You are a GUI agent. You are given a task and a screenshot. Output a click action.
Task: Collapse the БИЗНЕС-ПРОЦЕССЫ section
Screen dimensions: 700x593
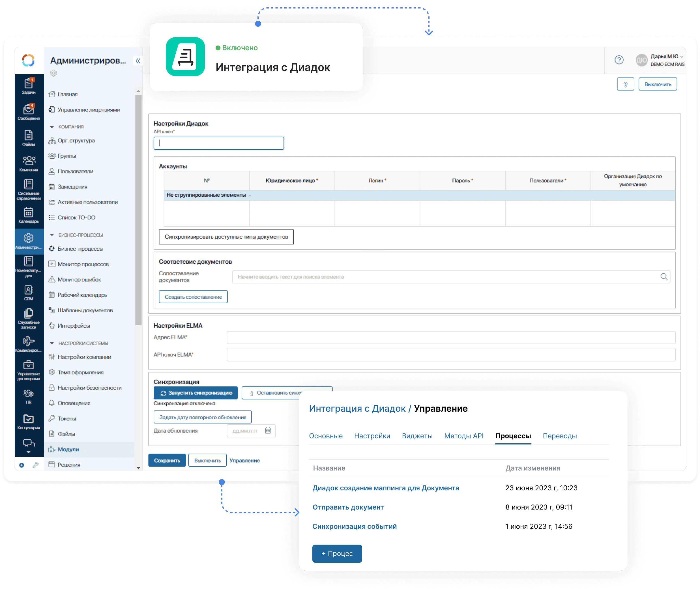tap(52, 235)
